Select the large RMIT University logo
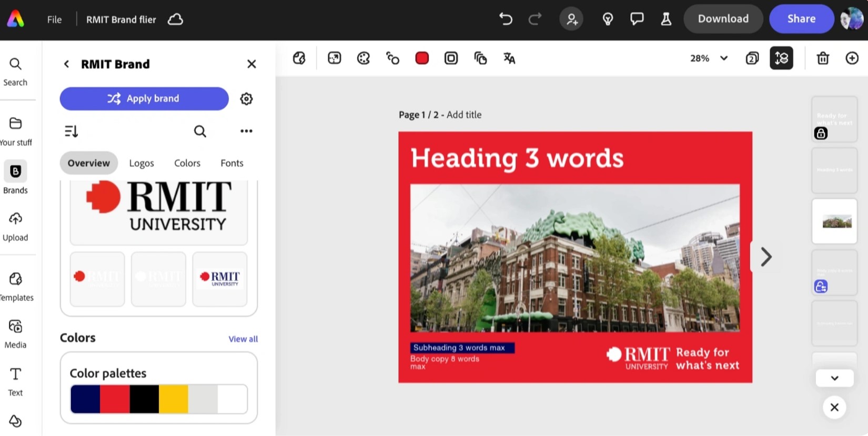Viewport: 868px width, 436px height. (159, 212)
